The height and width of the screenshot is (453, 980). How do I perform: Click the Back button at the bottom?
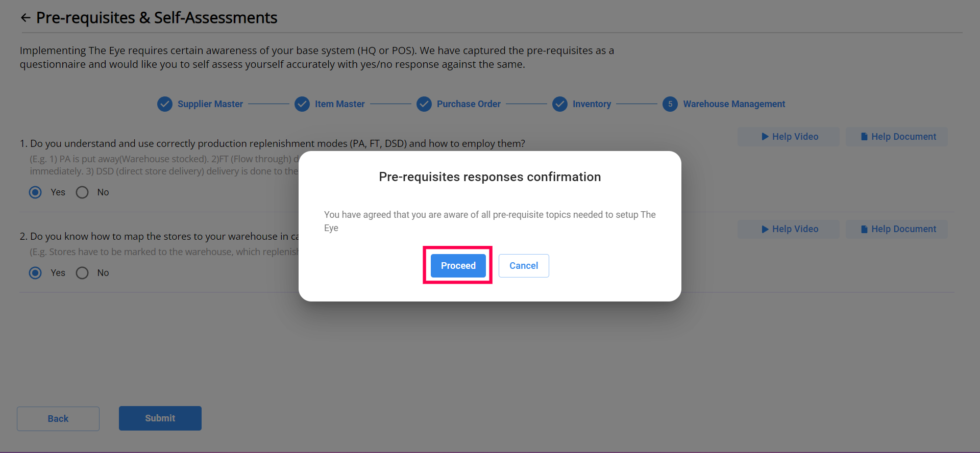tap(58, 419)
